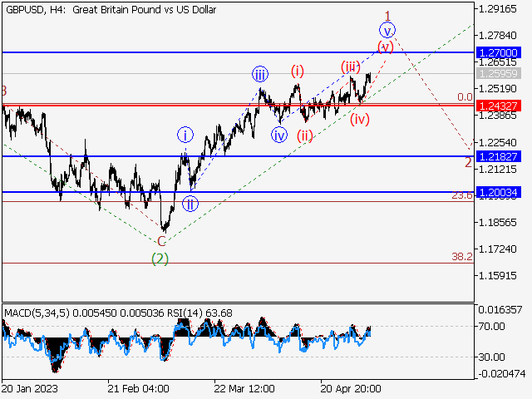Image resolution: width=532 pixels, height=399 pixels.
Task: Select the brown wave 1 label at top
Action: (387, 16)
